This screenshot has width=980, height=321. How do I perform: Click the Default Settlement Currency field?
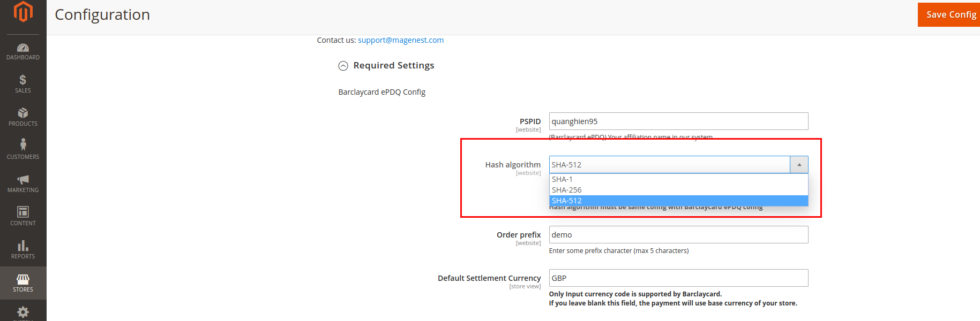click(678, 278)
